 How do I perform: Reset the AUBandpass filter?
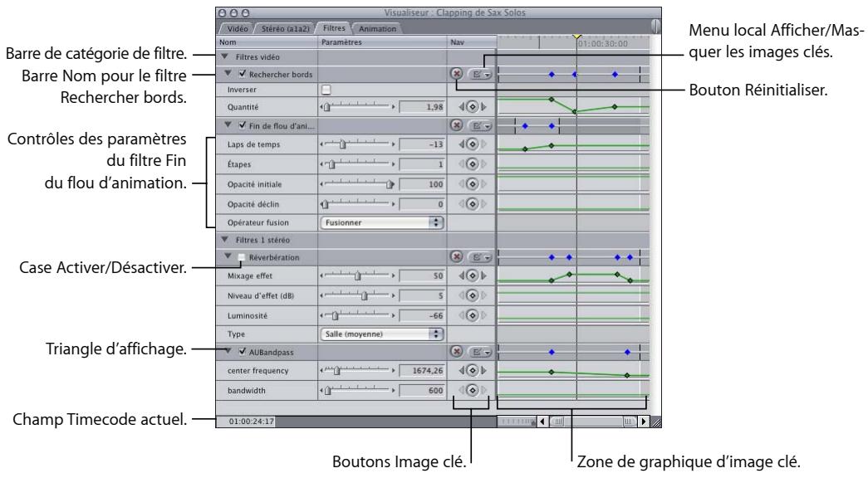pyautogui.click(x=456, y=351)
